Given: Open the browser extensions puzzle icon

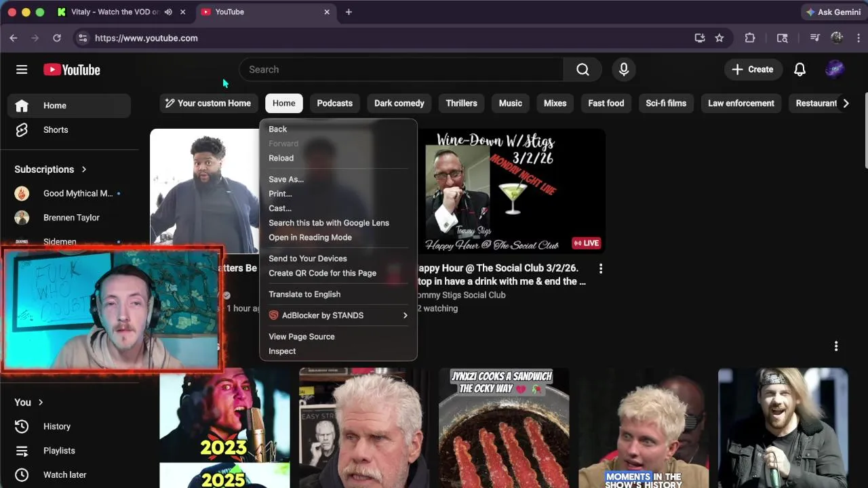Looking at the screenshot, I should [x=750, y=38].
